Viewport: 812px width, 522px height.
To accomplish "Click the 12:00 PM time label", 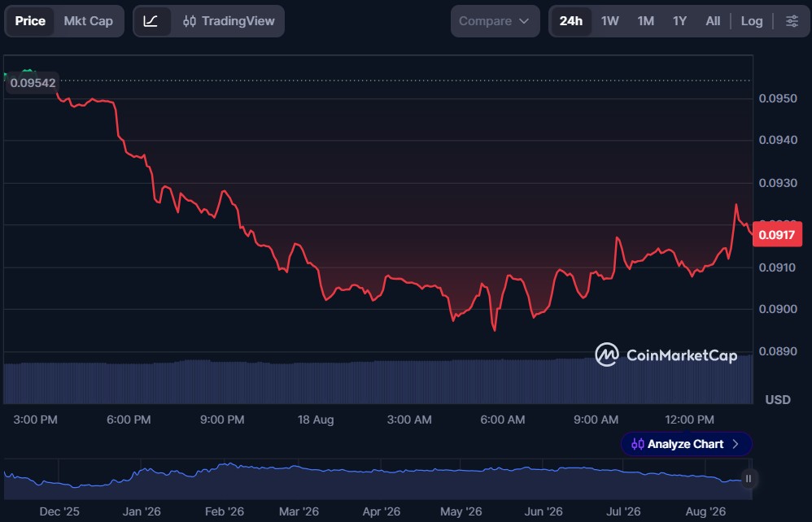I will [689, 420].
